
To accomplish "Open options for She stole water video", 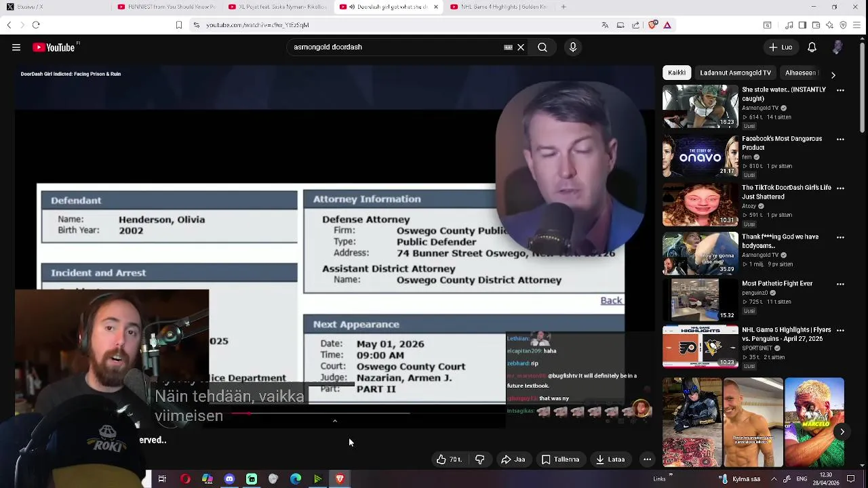I will point(840,90).
